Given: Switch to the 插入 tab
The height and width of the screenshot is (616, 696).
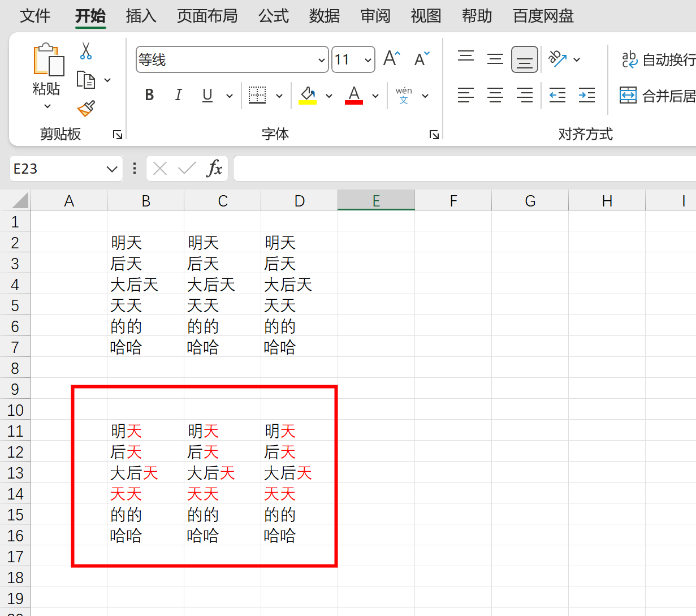Looking at the screenshot, I should 141,16.
